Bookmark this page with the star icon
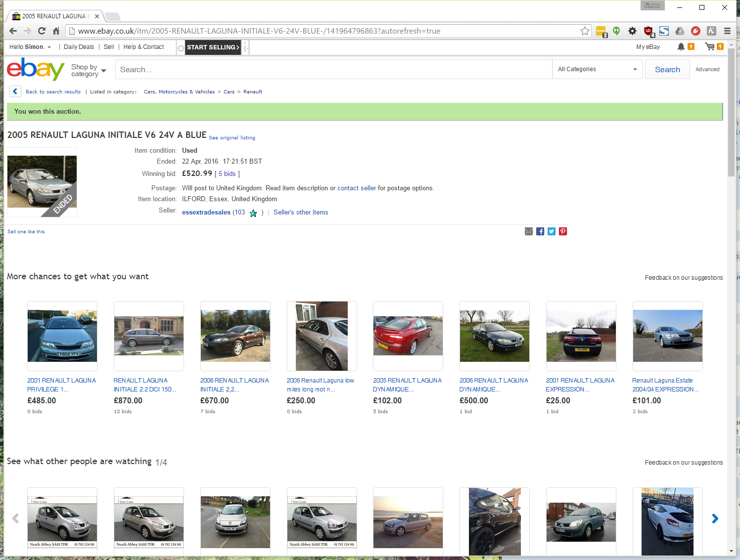Image resolution: width=740 pixels, height=560 pixels. pos(585,31)
